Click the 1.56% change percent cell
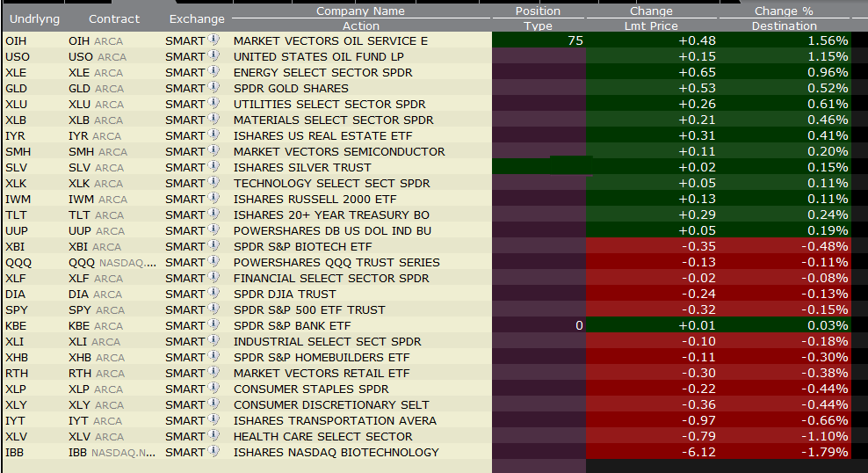868x473 pixels. [x=828, y=41]
